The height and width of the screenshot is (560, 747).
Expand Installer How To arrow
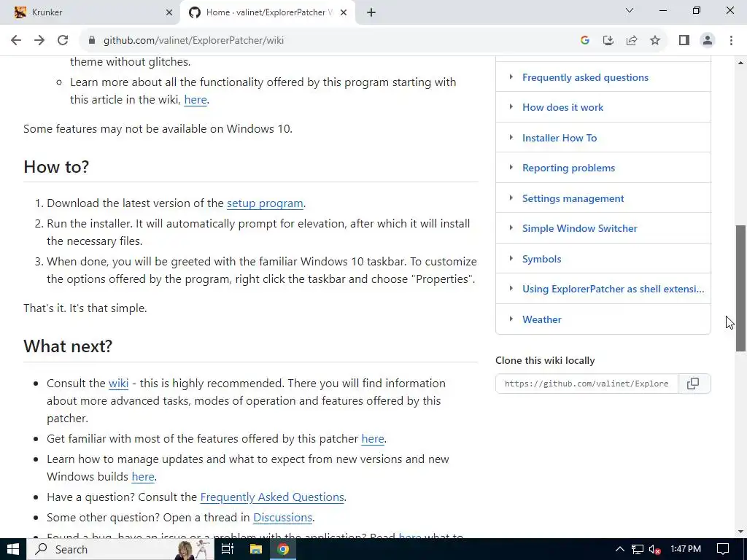pos(511,138)
